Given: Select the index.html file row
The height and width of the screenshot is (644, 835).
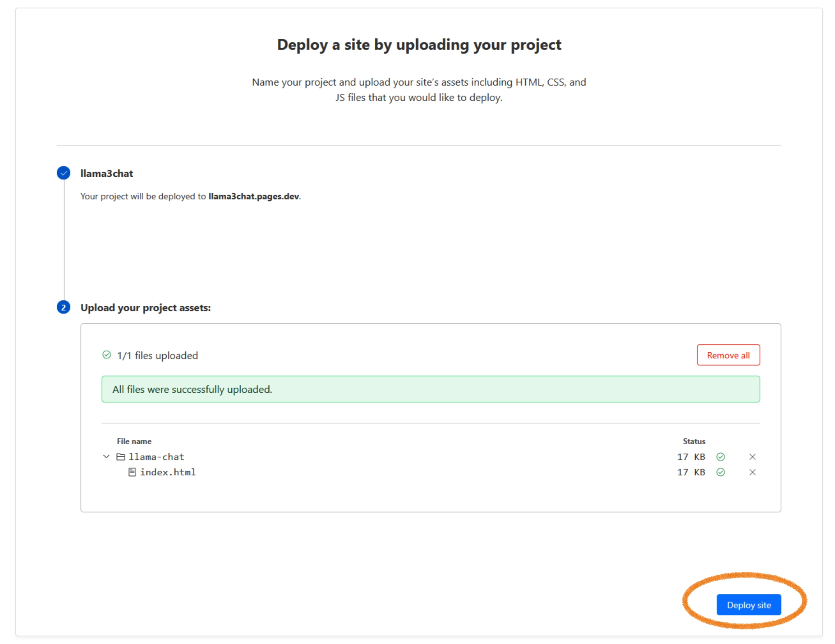Looking at the screenshot, I should pos(168,472).
